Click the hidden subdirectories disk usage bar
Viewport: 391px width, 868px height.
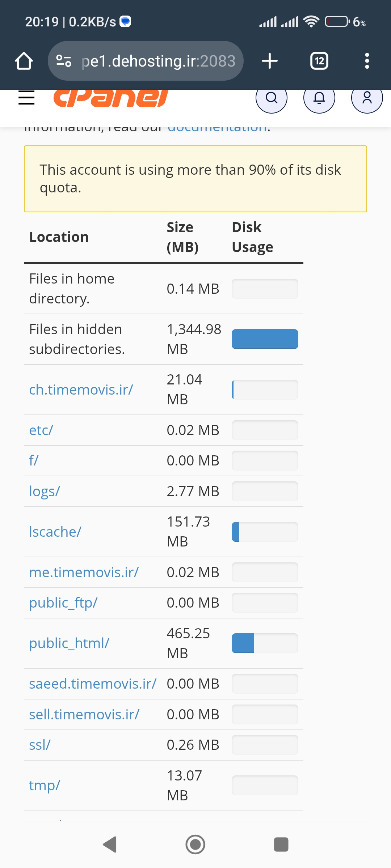click(x=265, y=339)
